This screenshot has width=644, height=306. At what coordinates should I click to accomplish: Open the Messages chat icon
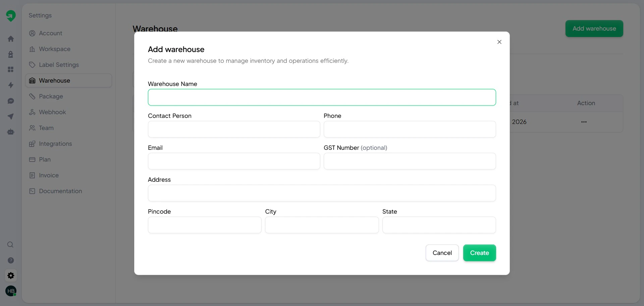11,101
